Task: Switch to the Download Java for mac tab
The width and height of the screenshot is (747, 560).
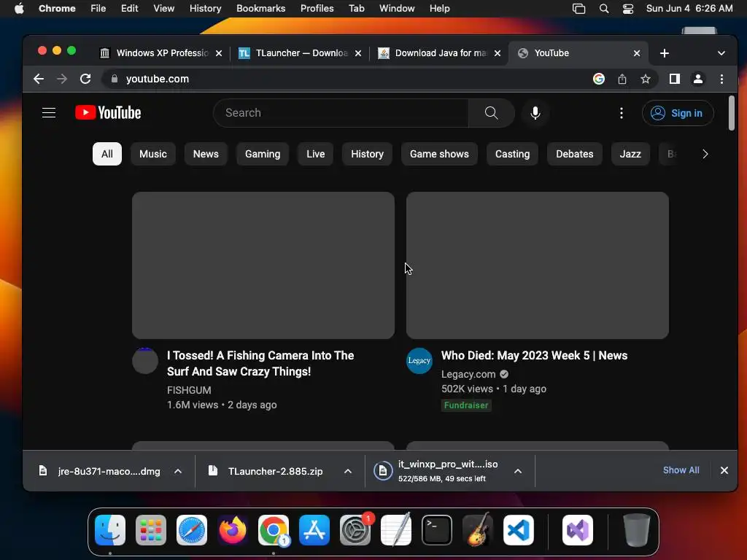Action: tap(439, 53)
